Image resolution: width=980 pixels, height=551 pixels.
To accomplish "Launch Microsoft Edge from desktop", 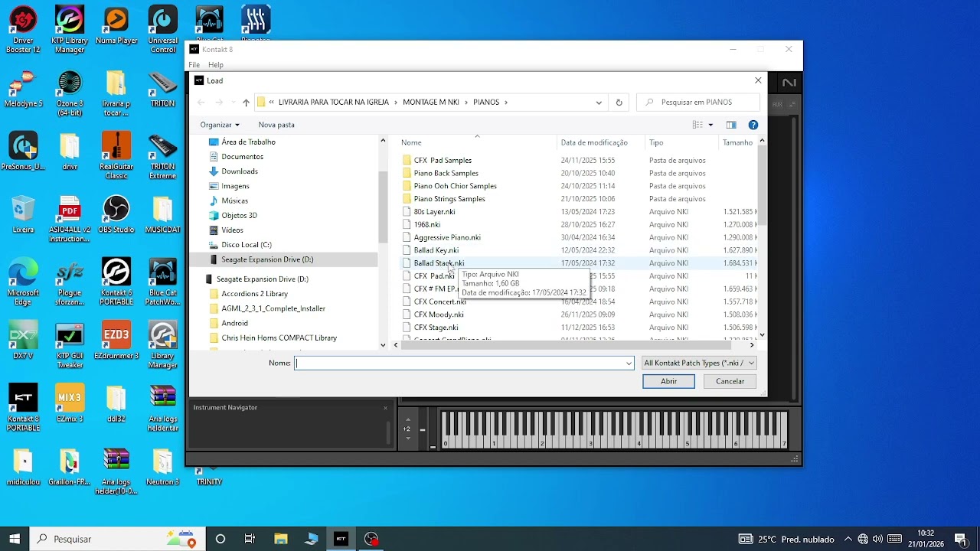I will tap(23, 282).
